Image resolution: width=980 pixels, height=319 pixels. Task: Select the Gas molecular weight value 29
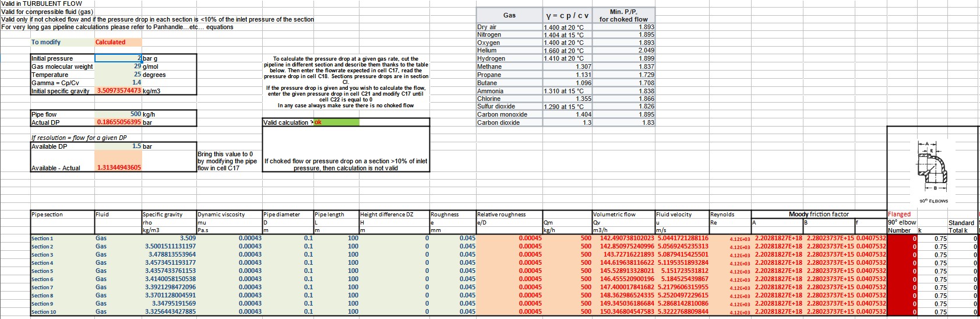pyautogui.click(x=118, y=66)
